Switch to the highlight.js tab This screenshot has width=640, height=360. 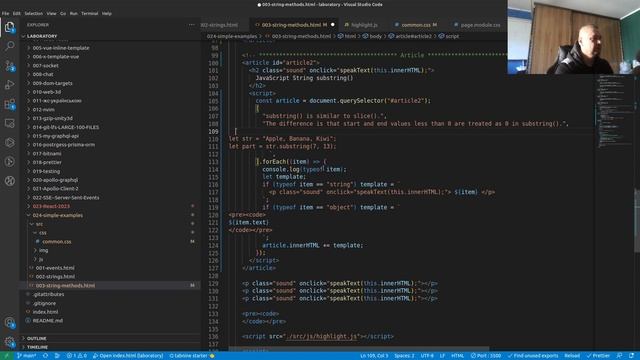(364, 25)
